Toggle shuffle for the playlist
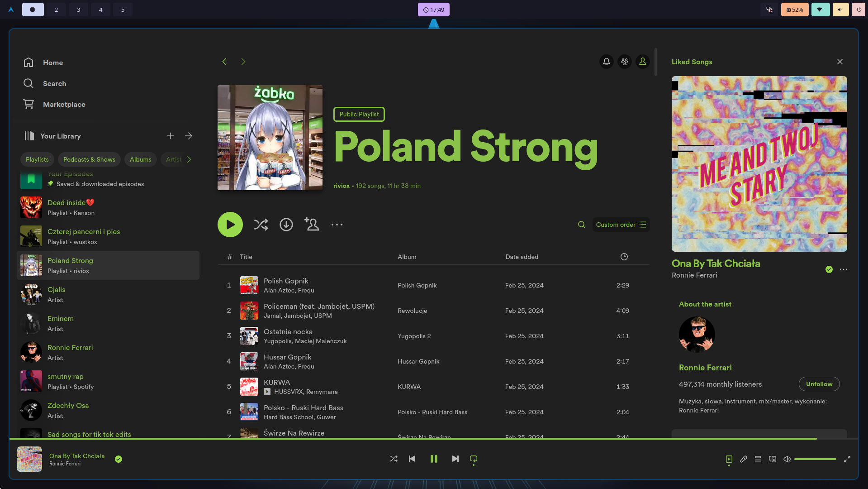This screenshot has width=868, height=489. (x=261, y=225)
